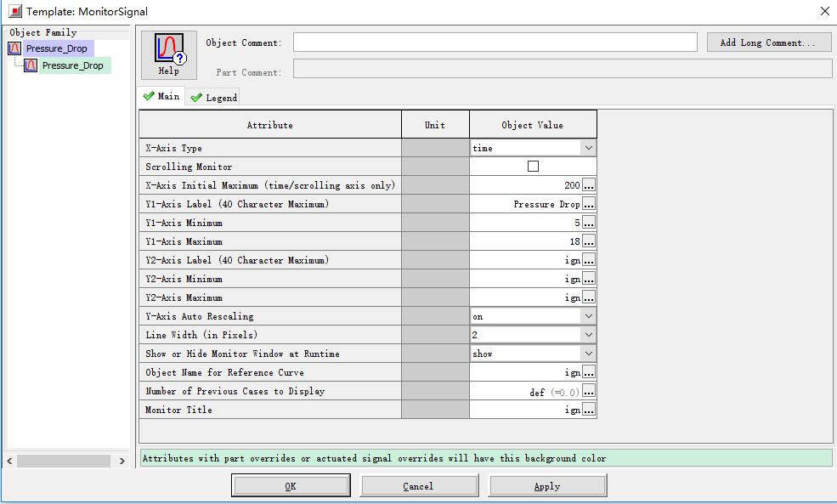837x504 pixels.
Task: Expand the X-Axis Type dropdown
Action: click(588, 148)
